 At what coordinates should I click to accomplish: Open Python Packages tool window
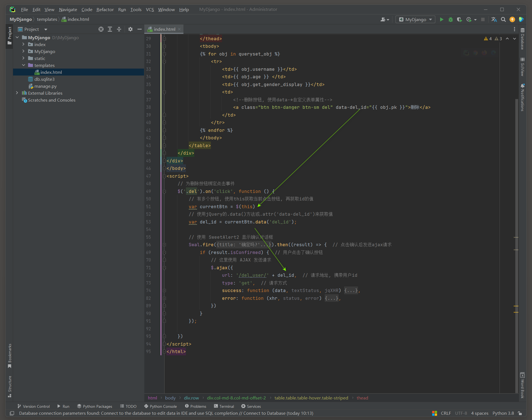point(95,406)
